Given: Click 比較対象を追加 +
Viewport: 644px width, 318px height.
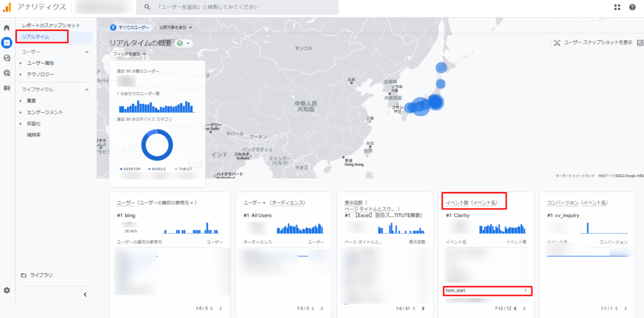Looking at the screenshot, I should tap(175, 28).
